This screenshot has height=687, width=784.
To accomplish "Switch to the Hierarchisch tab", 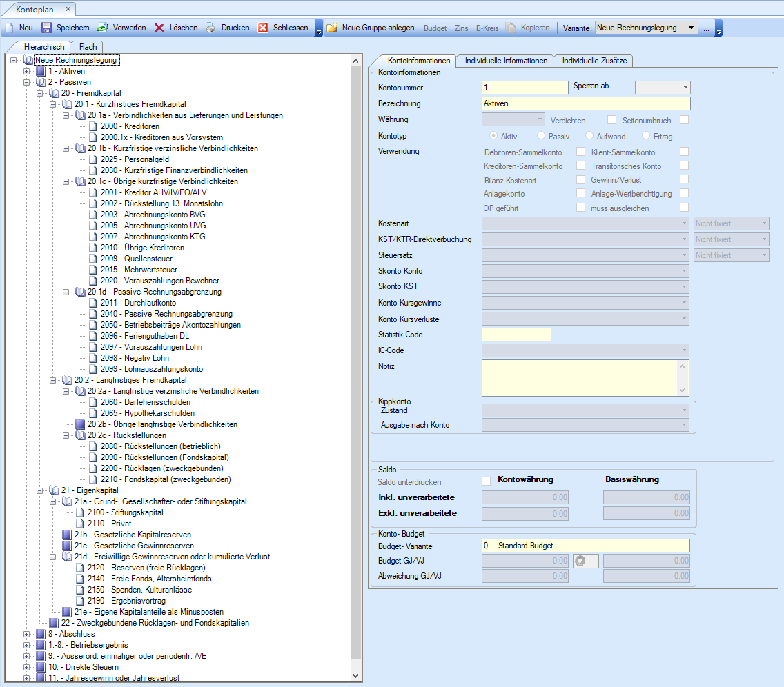I will (x=44, y=47).
